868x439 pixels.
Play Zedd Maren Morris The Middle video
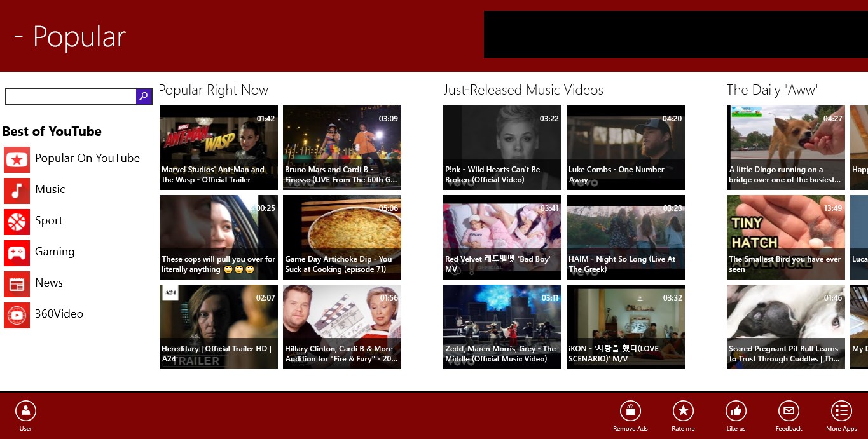click(502, 327)
